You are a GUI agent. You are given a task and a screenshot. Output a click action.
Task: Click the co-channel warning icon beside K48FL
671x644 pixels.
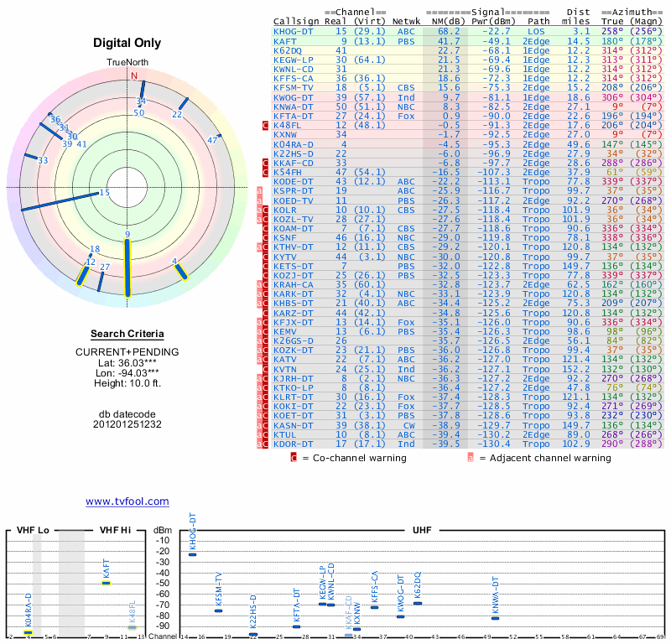266,125
